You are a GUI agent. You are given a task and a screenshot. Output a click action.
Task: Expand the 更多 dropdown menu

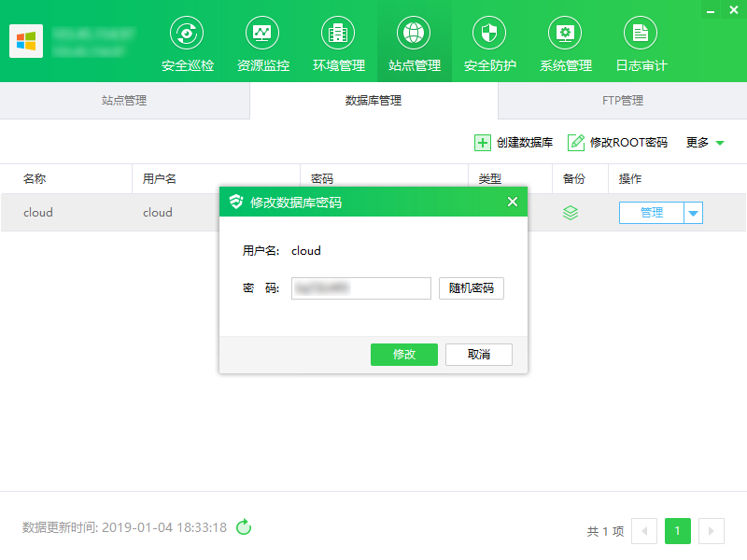coord(705,143)
